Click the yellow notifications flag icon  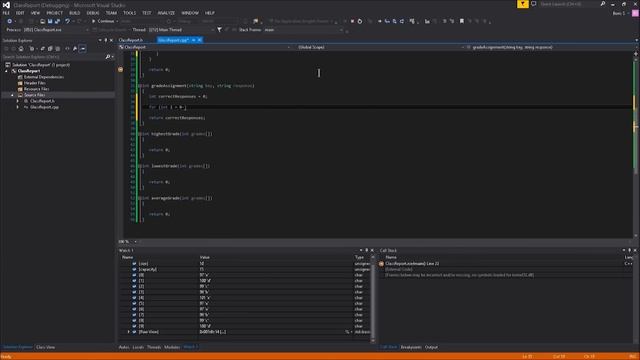click(x=522, y=4)
